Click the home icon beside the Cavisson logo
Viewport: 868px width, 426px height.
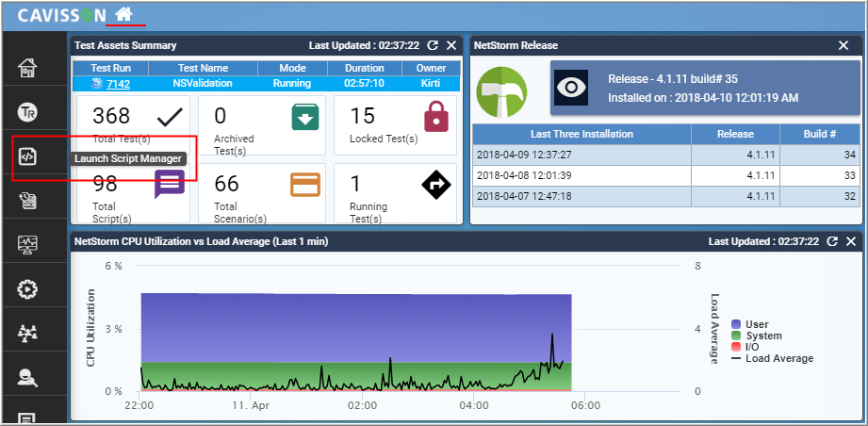[x=123, y=14]
